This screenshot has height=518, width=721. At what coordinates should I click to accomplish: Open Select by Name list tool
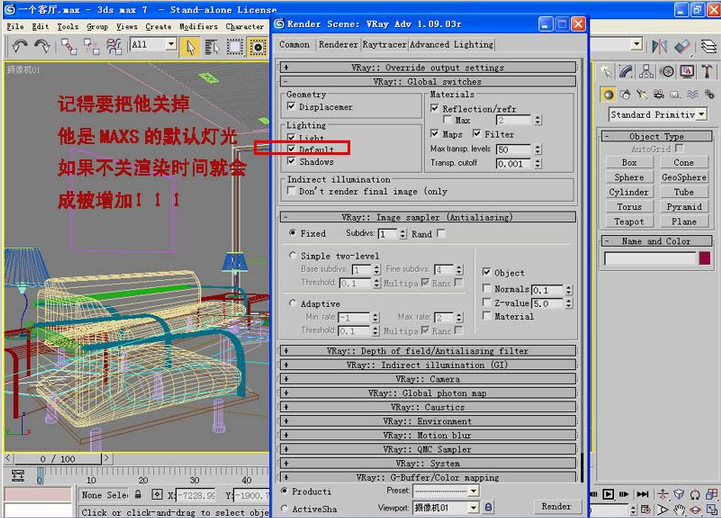(x=212, y=47)
